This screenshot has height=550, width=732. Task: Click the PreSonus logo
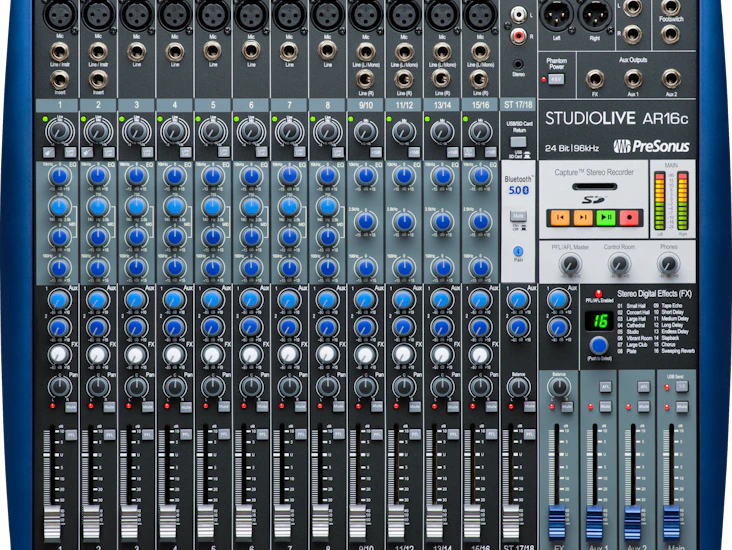(652, 146)
